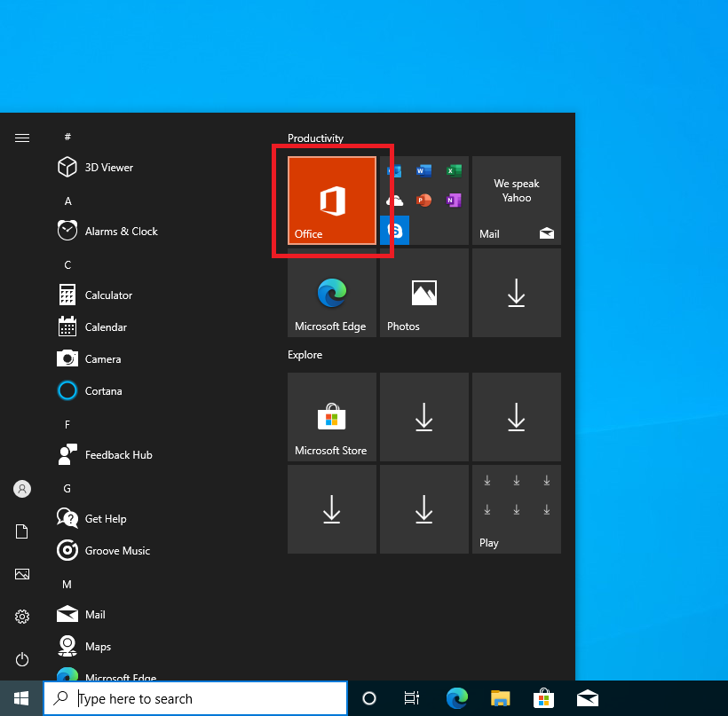Open Microsoft Store on the taskbar
728x716 pixels.
[543, 698]
